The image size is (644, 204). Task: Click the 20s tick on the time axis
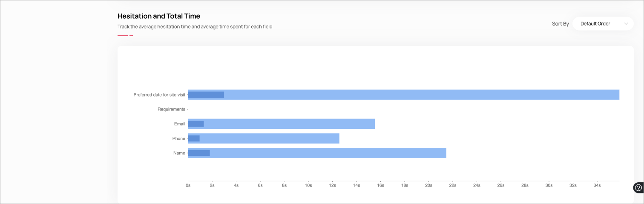pyautogui.click(x=428, y=185)
